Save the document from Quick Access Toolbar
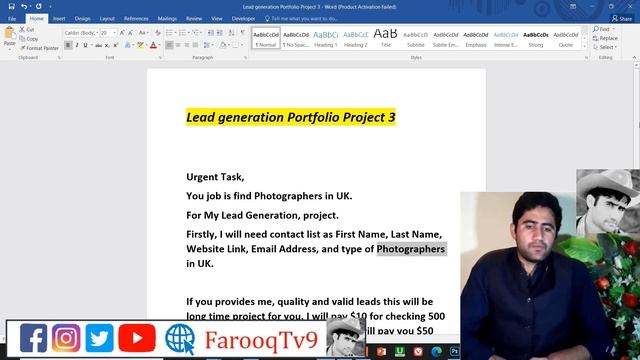 [11, 7]
